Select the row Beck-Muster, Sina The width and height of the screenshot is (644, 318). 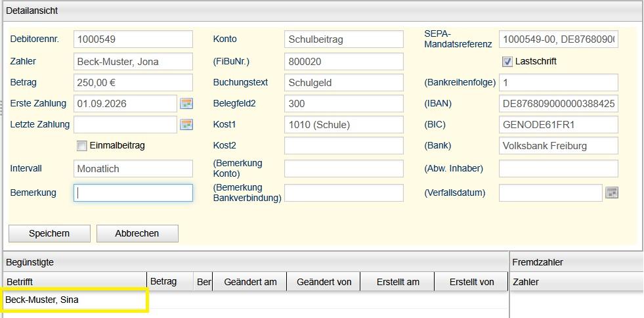tap(255, 300)
